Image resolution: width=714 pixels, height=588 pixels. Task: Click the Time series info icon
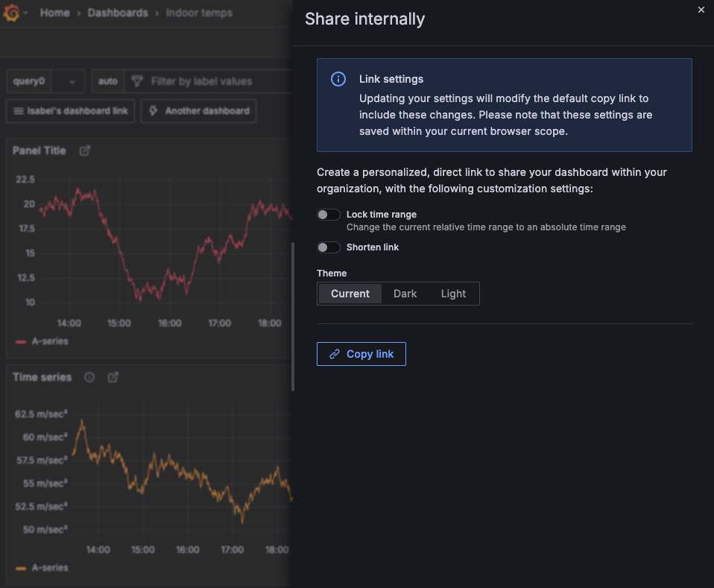click(89, 377)
